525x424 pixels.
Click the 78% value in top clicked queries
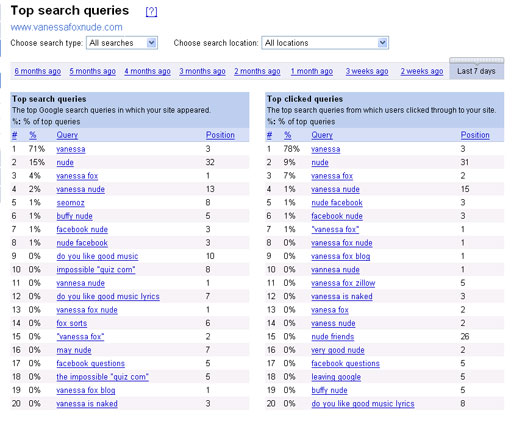292,149
